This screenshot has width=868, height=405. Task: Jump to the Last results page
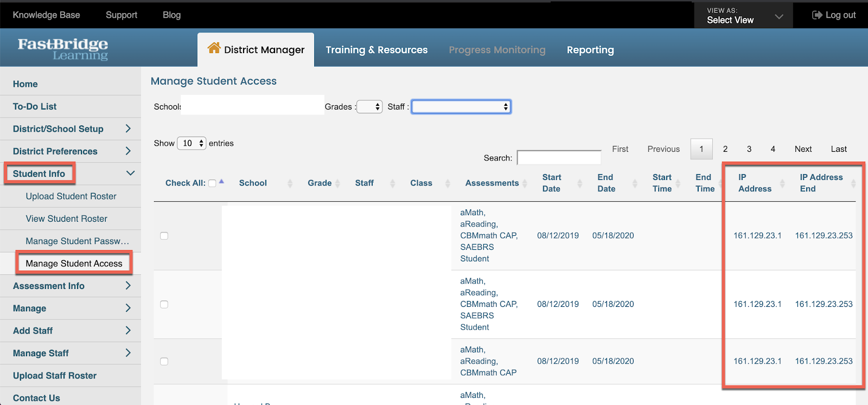(x=839, y=149)
